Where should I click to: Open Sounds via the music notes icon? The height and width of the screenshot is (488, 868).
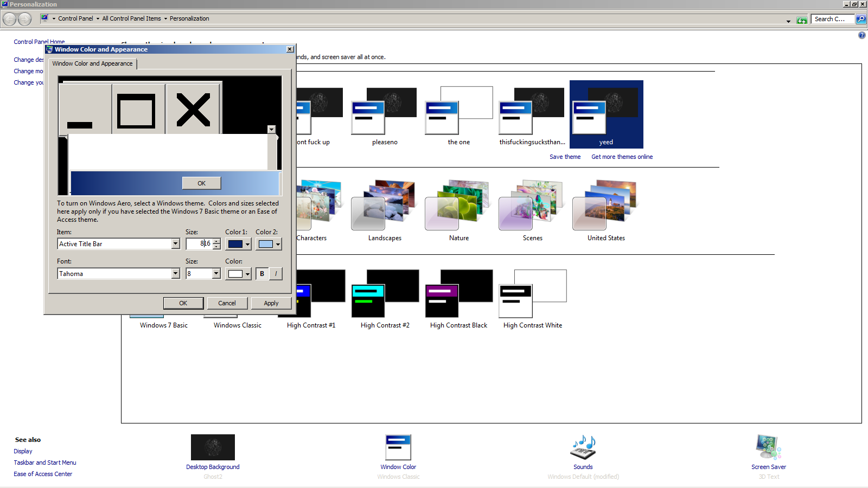coord(583,447)
